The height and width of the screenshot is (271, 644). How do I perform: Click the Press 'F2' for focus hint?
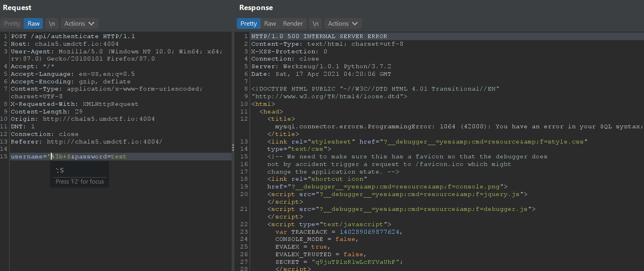80,182
